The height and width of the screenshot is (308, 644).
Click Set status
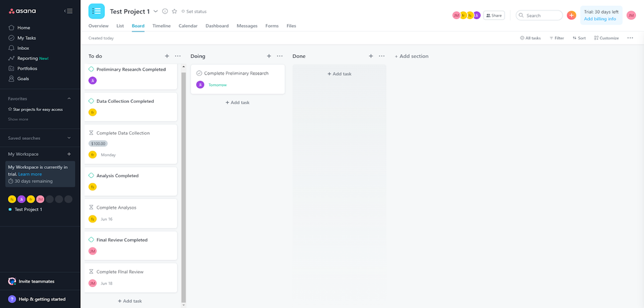click(194, 12)
